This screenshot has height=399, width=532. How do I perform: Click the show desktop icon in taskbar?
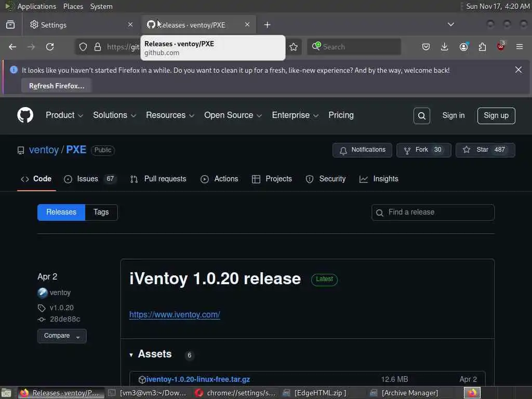point(6,393)
